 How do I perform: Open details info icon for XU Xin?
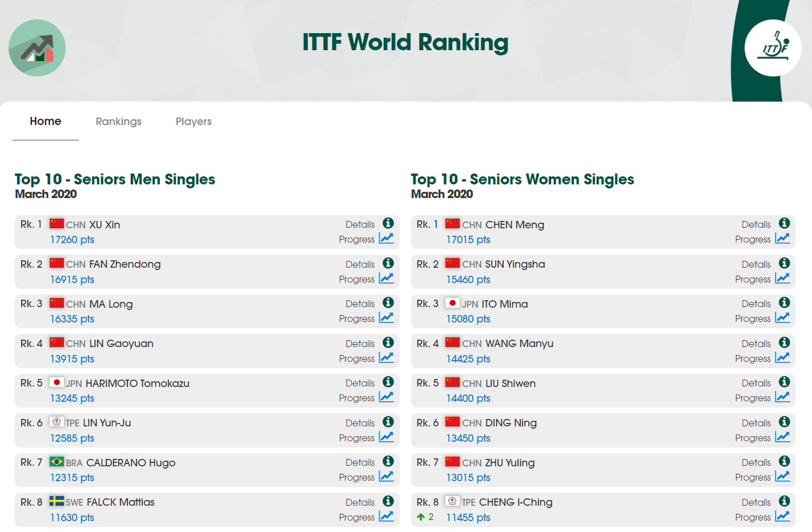coord(388,223)
